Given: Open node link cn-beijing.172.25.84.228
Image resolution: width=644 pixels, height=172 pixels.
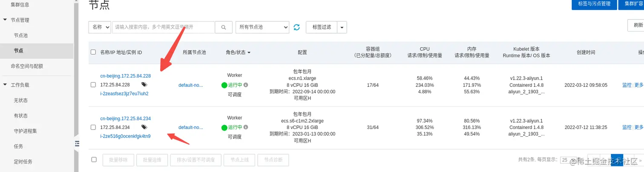Looking at the screenshot, I should [x=125, y=76].
